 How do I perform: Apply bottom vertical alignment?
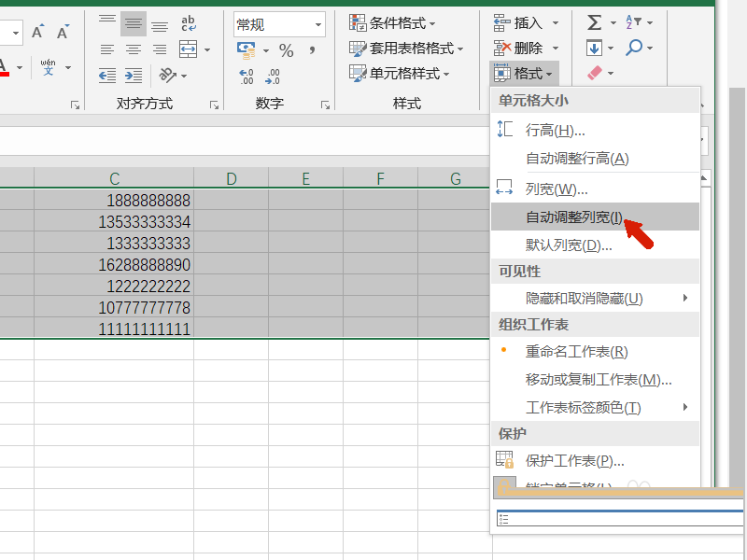pos(160,25)
